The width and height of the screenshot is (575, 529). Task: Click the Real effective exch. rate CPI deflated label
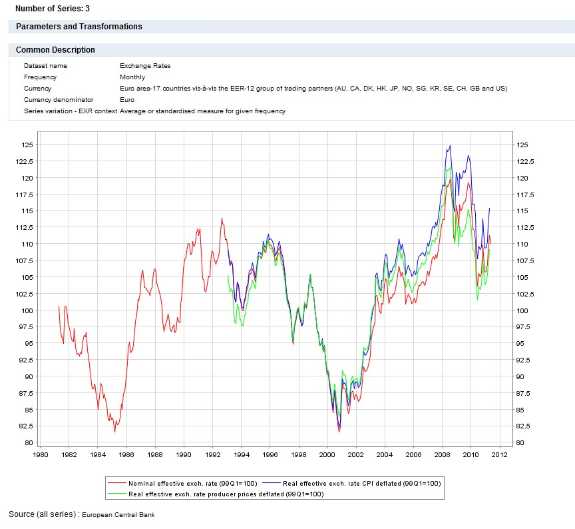point(362,484)
